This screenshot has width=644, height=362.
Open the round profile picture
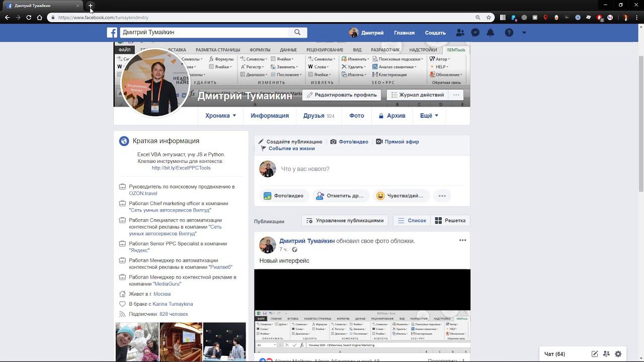pos(155,82)
